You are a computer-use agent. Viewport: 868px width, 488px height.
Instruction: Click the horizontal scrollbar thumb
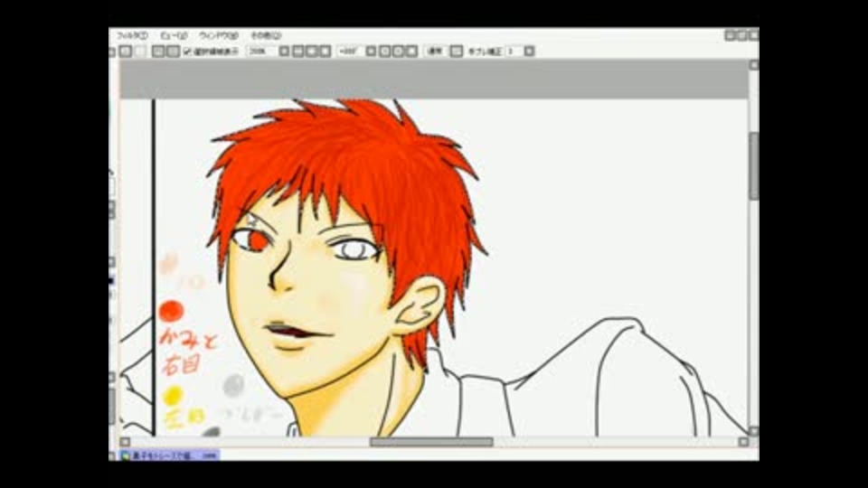431,442
